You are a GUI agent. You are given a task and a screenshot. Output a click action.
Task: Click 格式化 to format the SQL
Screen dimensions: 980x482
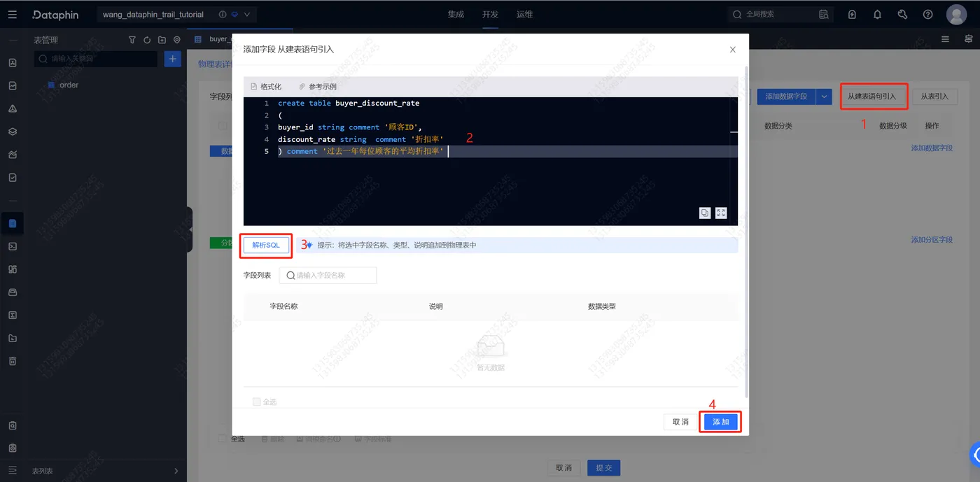(x=265, y=87)
